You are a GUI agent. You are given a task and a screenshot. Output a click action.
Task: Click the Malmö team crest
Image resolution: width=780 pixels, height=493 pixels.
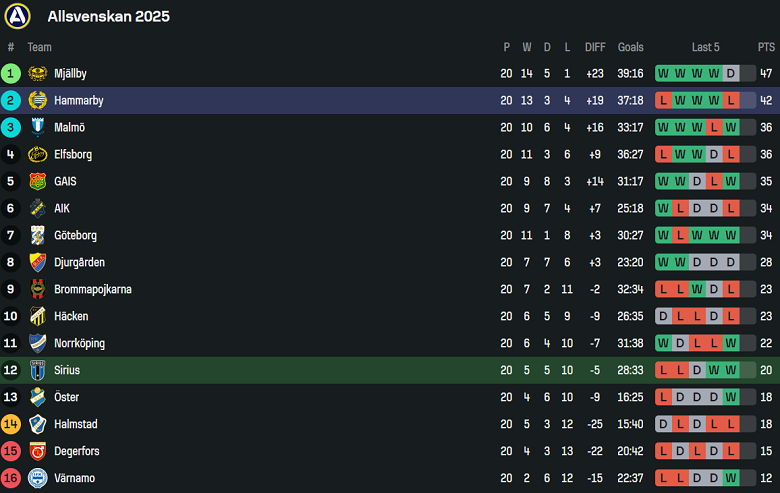pos(38,127)
